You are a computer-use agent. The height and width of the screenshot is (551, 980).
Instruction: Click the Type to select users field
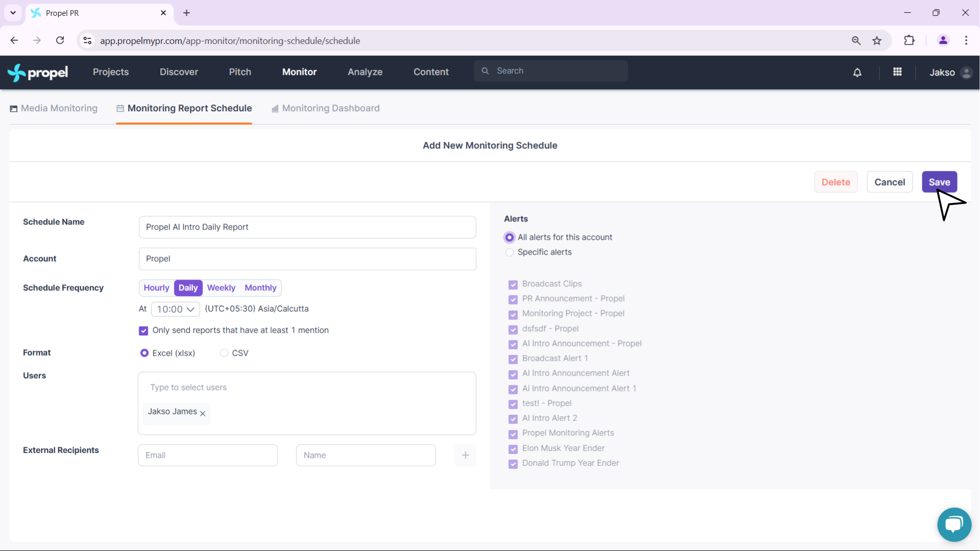coord(306,387)
